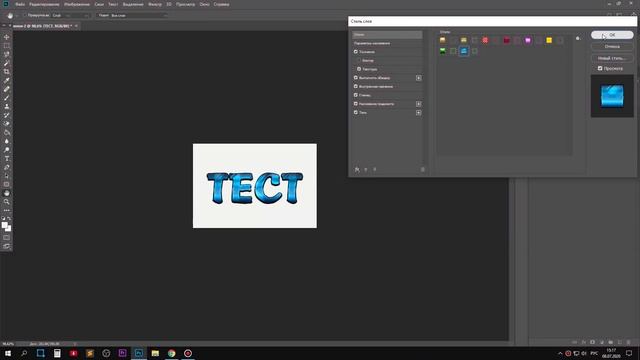Select the Type tool
Image resolution: width=640 pixels, height=360 pixels.
pyautogui.click(x=7, y=158)
